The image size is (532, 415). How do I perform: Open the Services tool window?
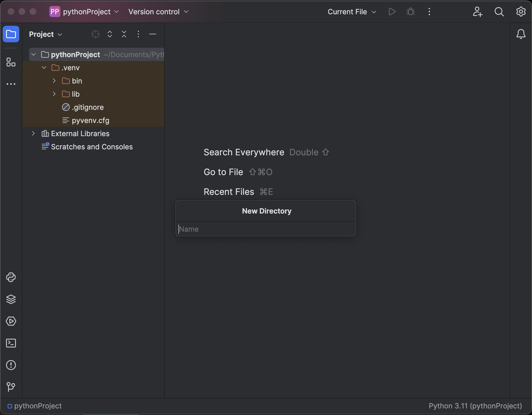point(11,321)
